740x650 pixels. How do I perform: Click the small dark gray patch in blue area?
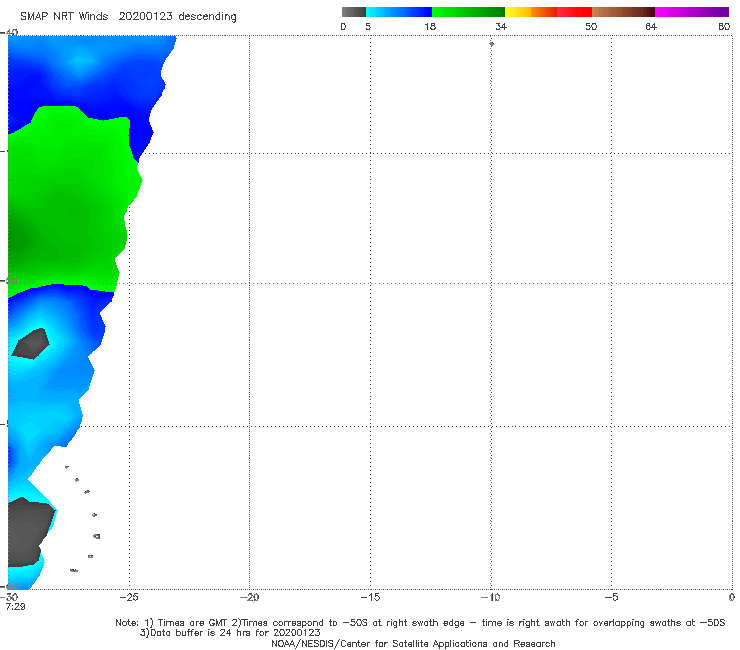click(31, 344)
